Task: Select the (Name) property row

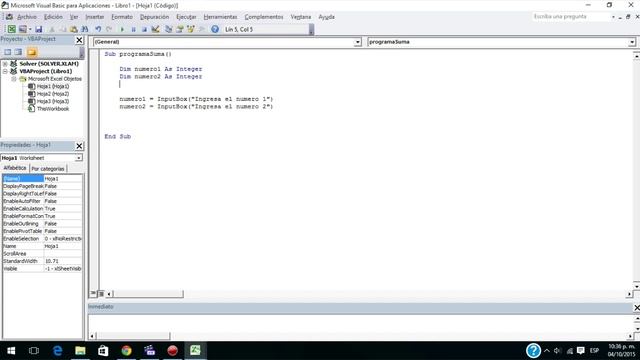Action: point(42,178)
